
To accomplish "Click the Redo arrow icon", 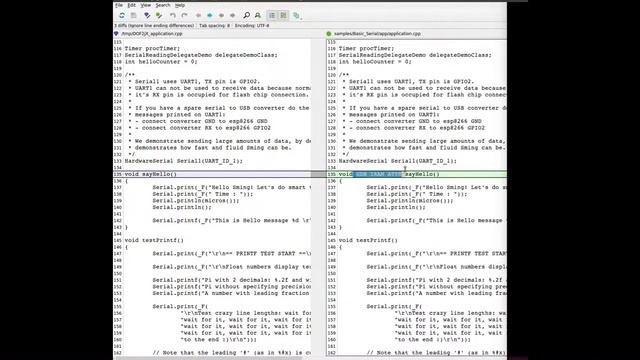I will [184, 16].
